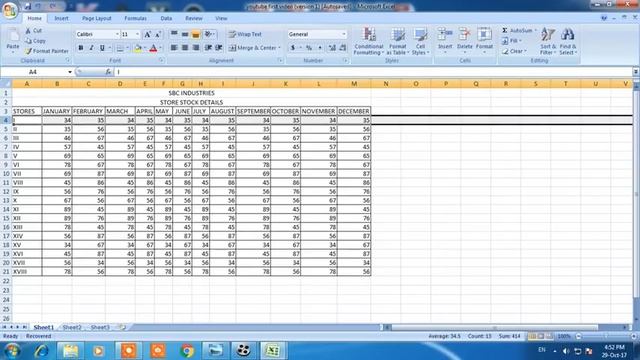The width and height of the screenshot is (640, 360).
Task: Expand the Fill Color dropdown arrow
Action: [x=144, y=48]
